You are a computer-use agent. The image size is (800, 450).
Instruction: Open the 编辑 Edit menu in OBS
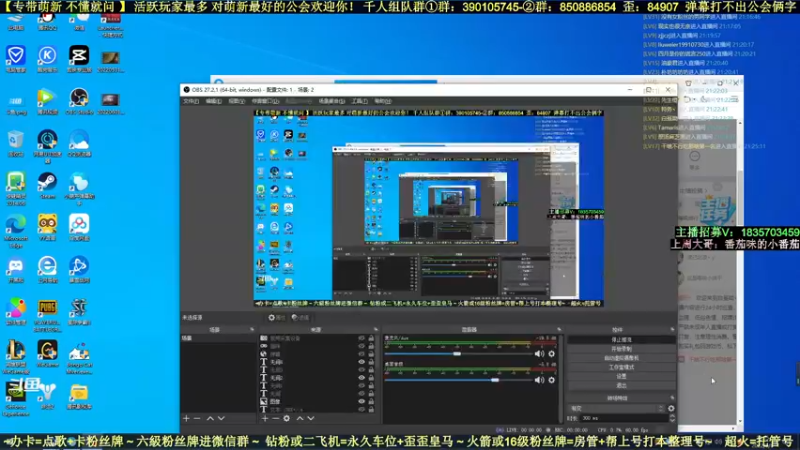pos(213,102)
